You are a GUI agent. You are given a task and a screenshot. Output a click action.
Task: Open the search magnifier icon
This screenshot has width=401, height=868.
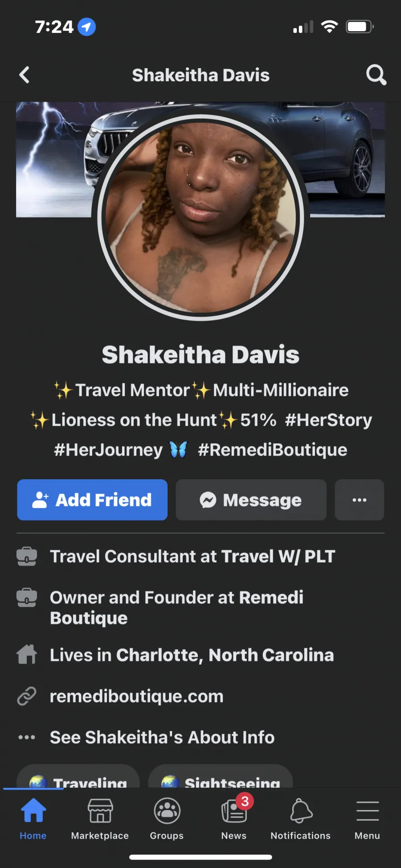point(376,75)
